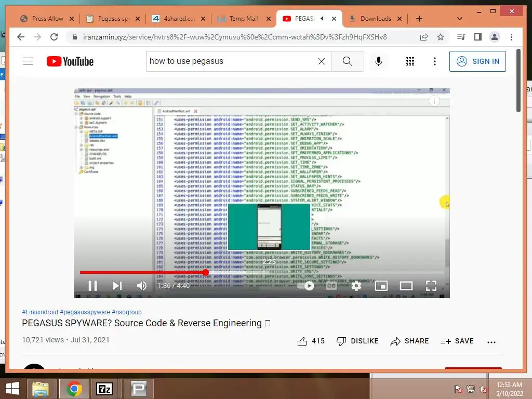Viewport: 532px width, 399px height.
Task: Toggle closed captions CC
Action: (331, 286)
